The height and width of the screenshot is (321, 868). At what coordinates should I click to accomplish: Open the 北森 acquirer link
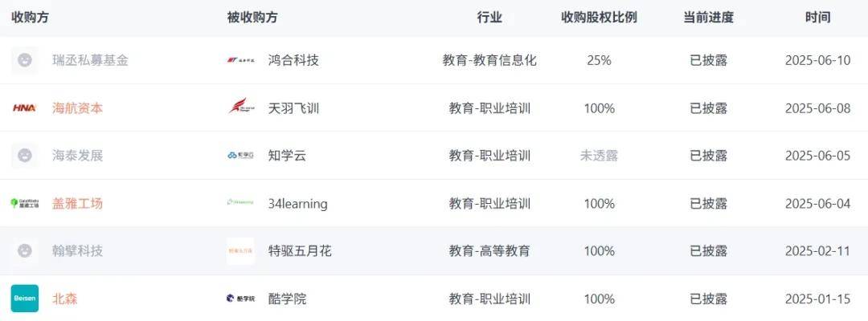tap(65, 299)
